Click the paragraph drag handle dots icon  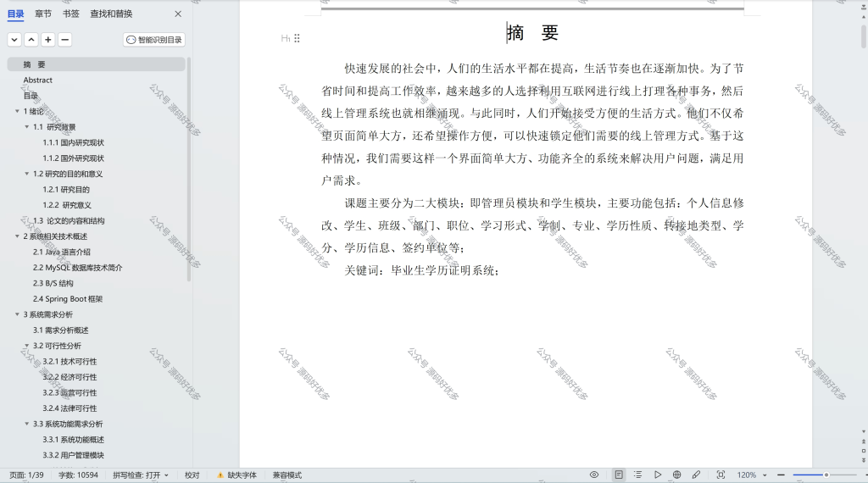tap(298, 38)
